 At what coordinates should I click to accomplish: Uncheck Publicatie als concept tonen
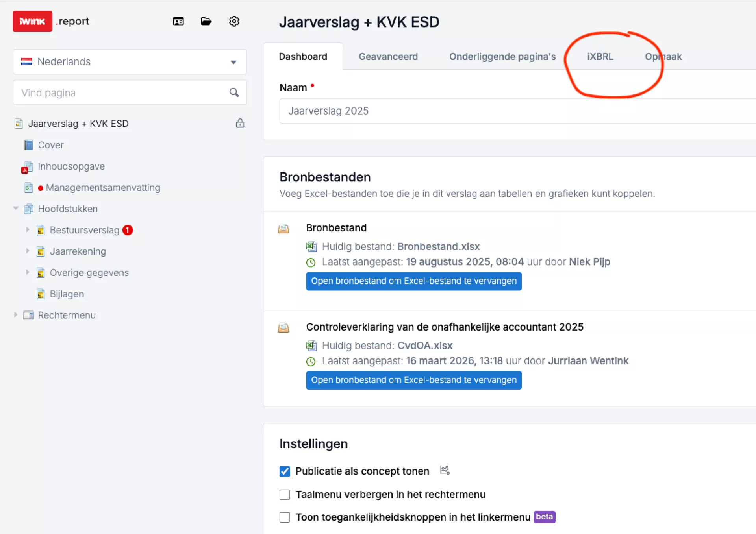pyautogui.click(x=285, y=471)
